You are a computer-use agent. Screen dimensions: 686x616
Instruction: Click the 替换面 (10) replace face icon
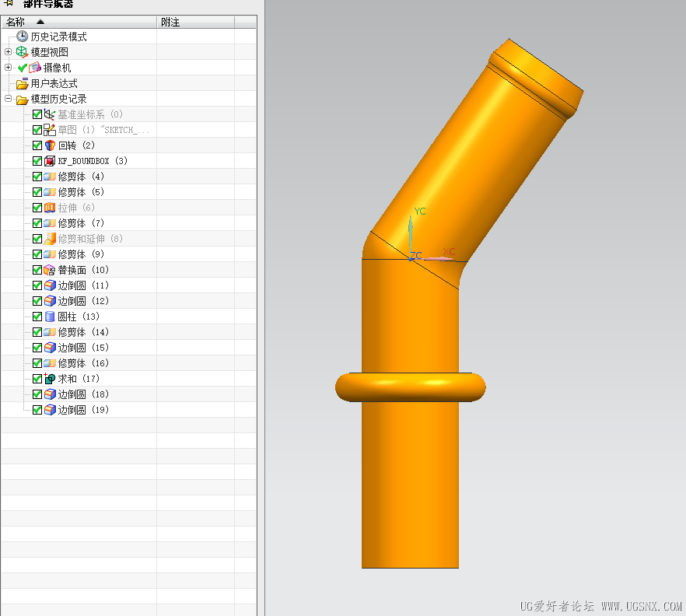[50, 270]
